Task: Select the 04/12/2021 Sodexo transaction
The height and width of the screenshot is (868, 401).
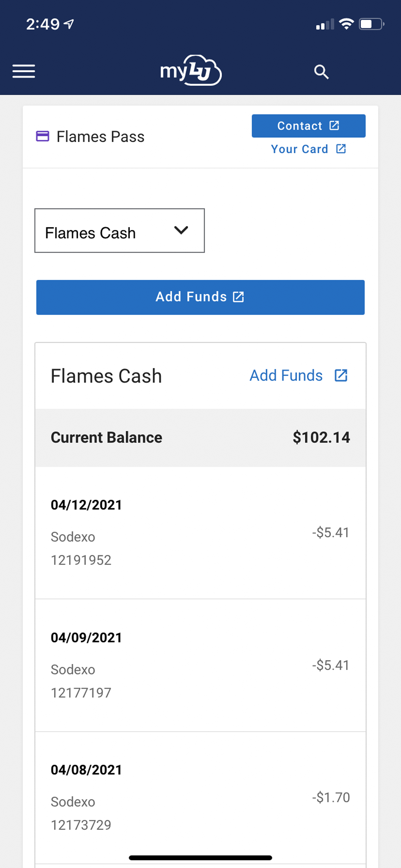Action: [200, 533]
